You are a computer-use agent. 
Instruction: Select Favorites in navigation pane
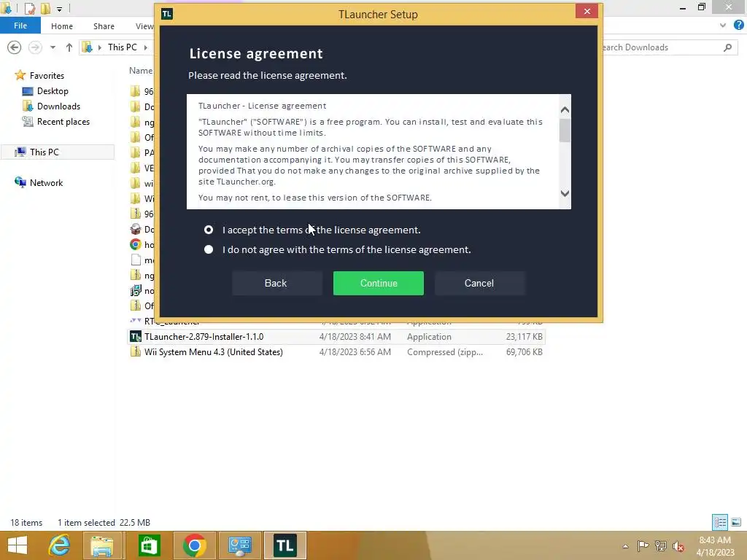(47, 76)
